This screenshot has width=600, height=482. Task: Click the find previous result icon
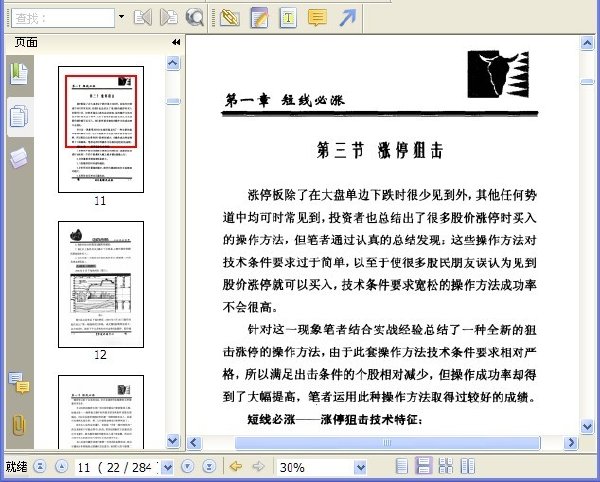142,18
